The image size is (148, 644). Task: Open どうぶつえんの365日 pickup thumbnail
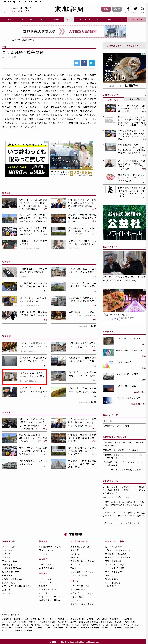[x=108, y=341]
